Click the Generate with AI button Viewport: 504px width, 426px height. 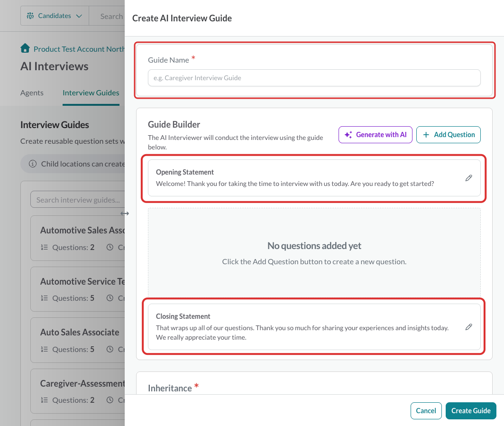[x=376, y=135]
